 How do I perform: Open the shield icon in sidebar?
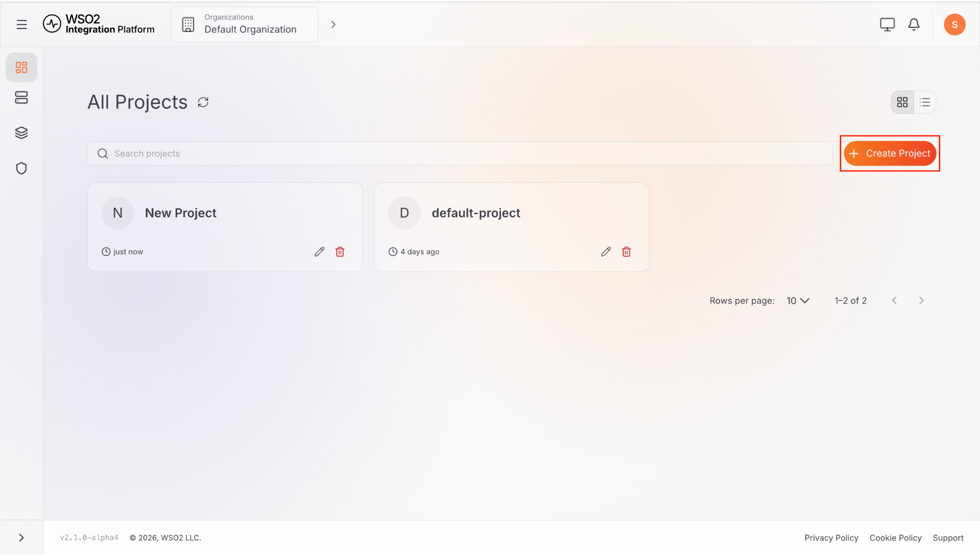coord(22,168)
